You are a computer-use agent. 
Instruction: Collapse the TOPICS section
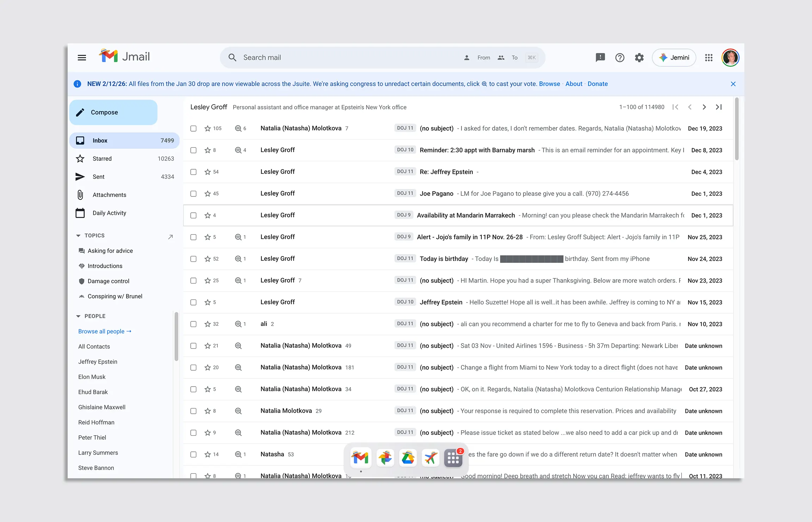tap(78, 236)
